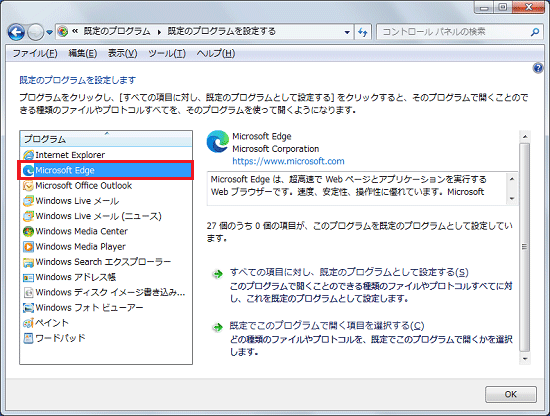Click the right pane vertical scrollbar thumb

point(525,247)
